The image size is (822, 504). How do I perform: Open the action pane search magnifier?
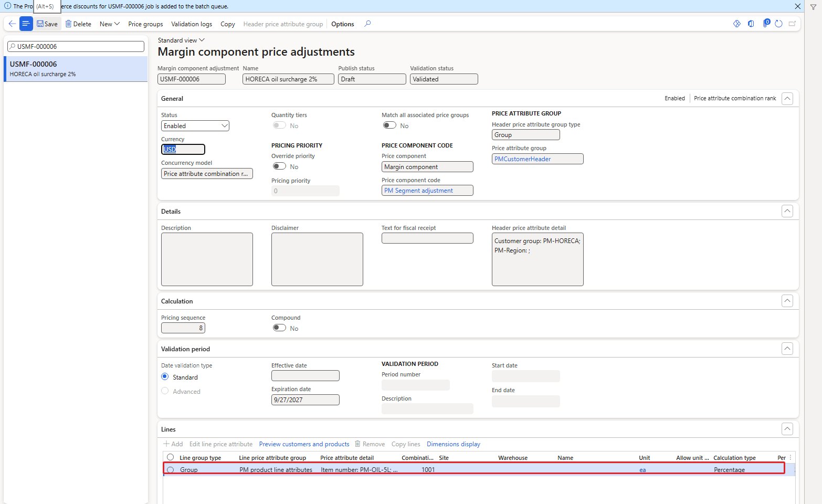(367, 24)
